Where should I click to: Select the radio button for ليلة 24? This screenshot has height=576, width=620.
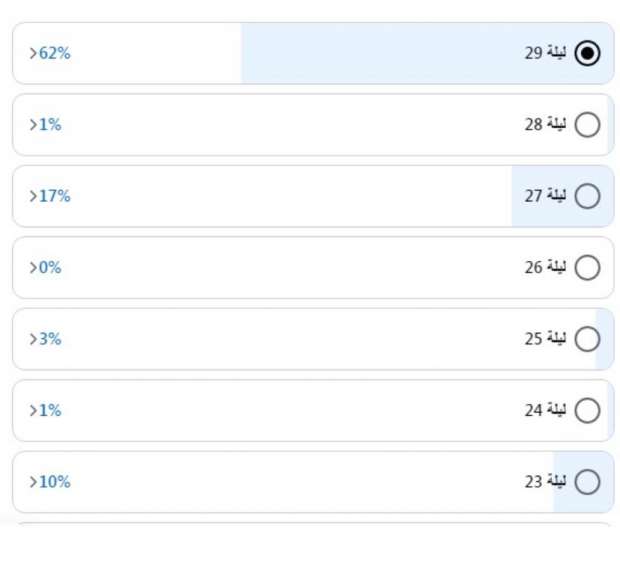[588, 411]
